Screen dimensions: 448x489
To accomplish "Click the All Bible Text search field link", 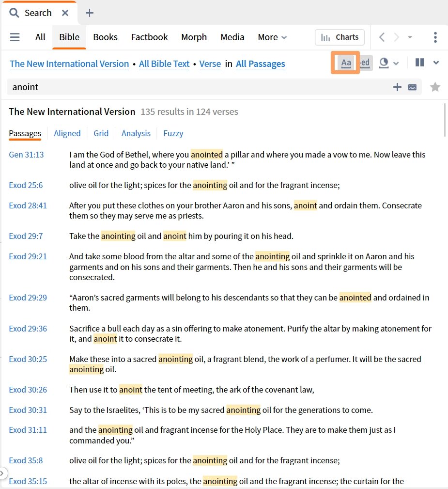I will (x=164, y=63).
